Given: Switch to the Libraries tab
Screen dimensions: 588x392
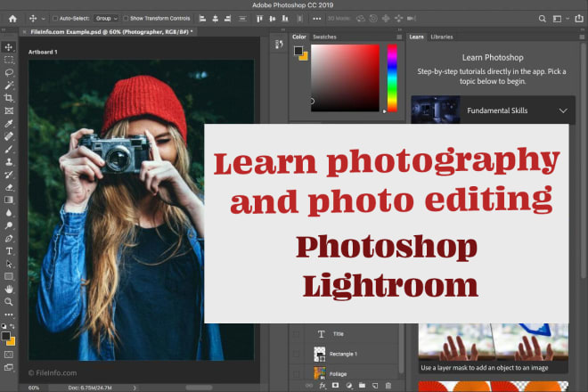Looking at the screenshot, I should [442, 37].
